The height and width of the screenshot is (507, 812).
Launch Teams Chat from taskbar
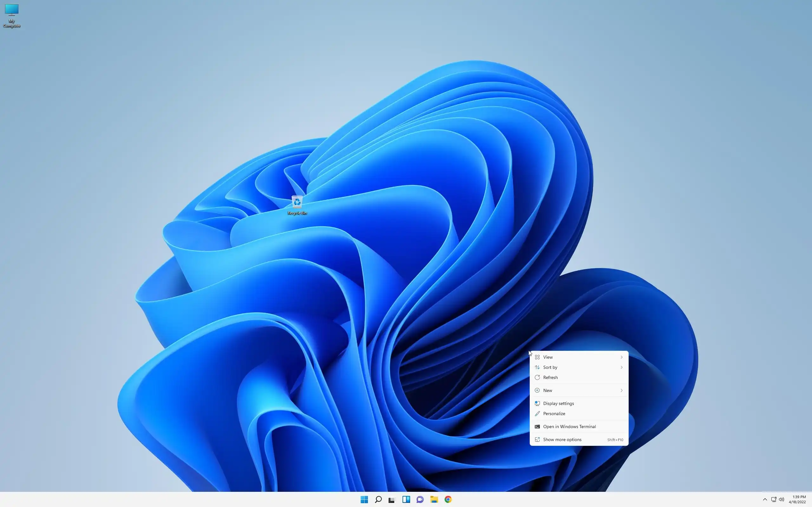click(420, 499)
